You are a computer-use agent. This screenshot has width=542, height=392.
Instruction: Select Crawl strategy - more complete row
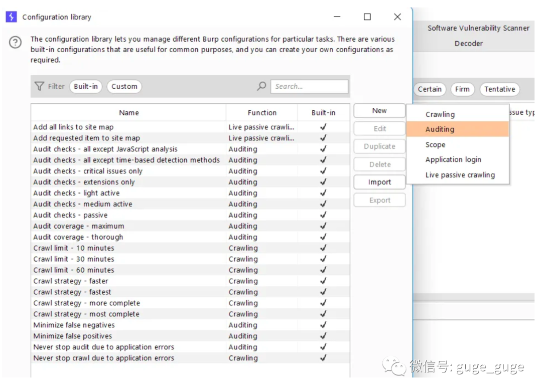tap(190, 303)
